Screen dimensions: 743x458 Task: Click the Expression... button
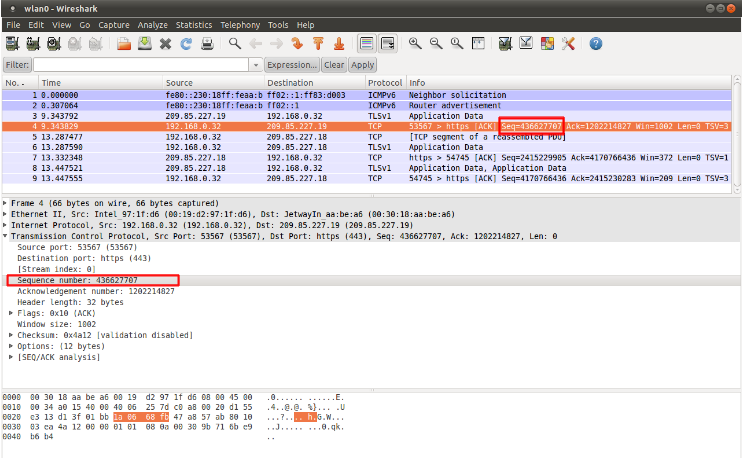pos(291,65)
